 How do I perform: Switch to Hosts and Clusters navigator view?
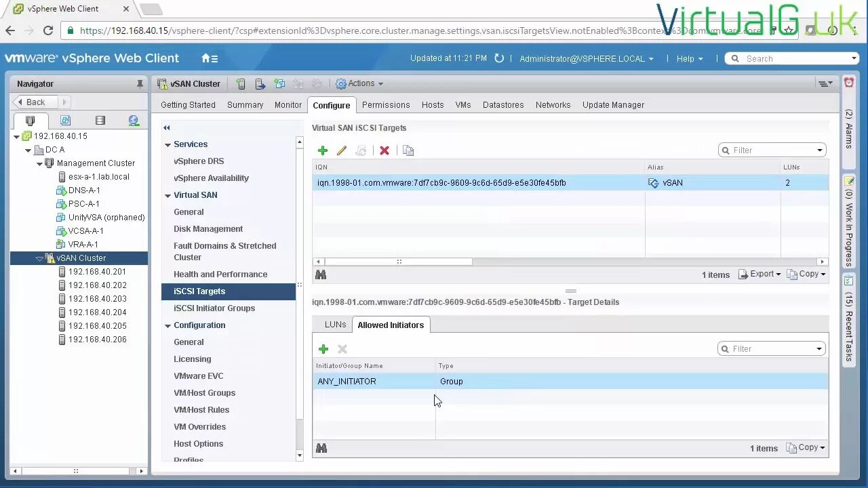(30, 121)
